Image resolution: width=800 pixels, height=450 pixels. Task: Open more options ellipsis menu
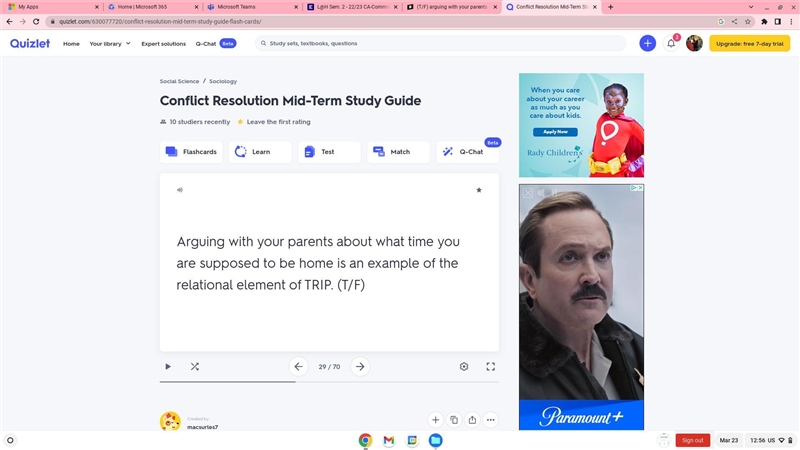[490, 420]
